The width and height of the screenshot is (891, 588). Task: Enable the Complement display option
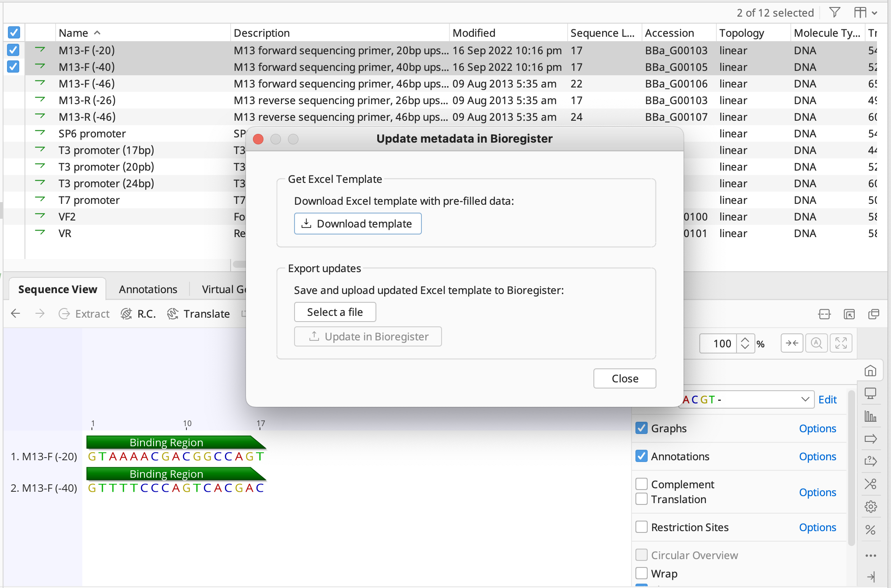pos(642,483)
